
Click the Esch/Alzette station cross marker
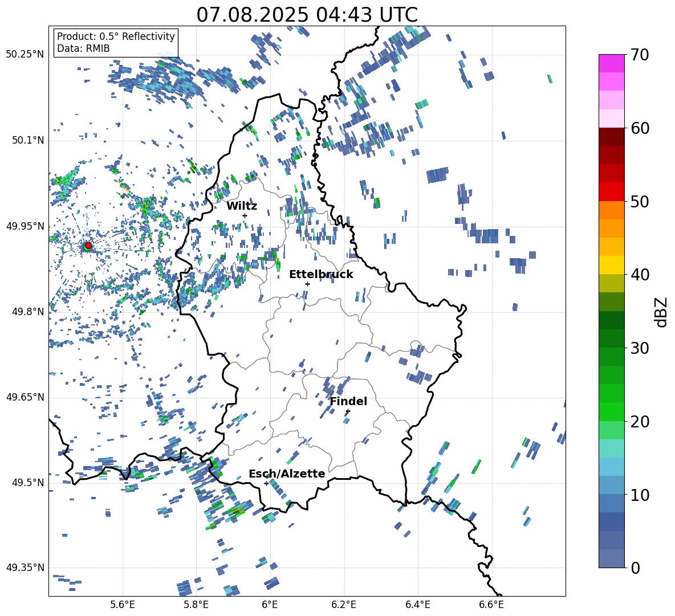pyautogui.click(x=266, y=483)
